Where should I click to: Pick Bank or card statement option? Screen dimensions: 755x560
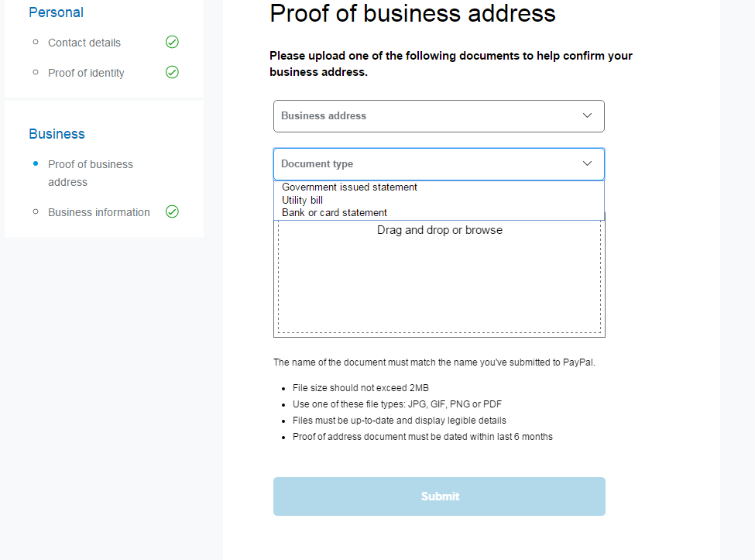click(x=335, y=212)
